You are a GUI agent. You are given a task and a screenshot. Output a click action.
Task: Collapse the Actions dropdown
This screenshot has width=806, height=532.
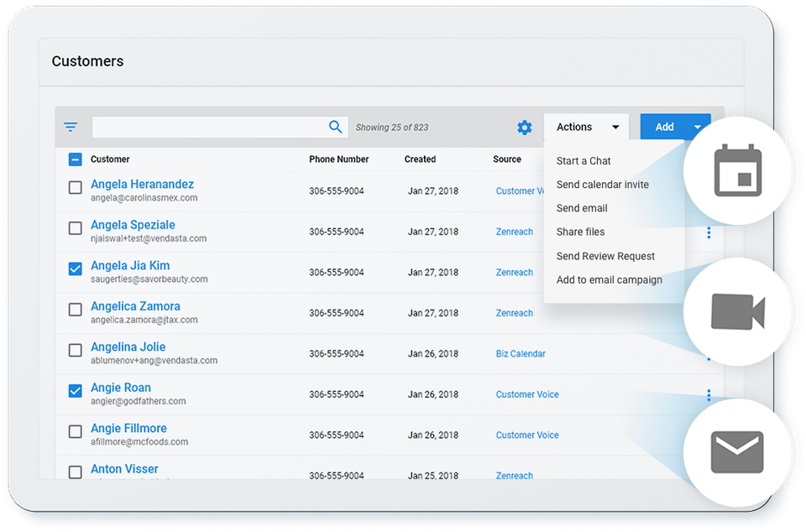tap(587, 127)
